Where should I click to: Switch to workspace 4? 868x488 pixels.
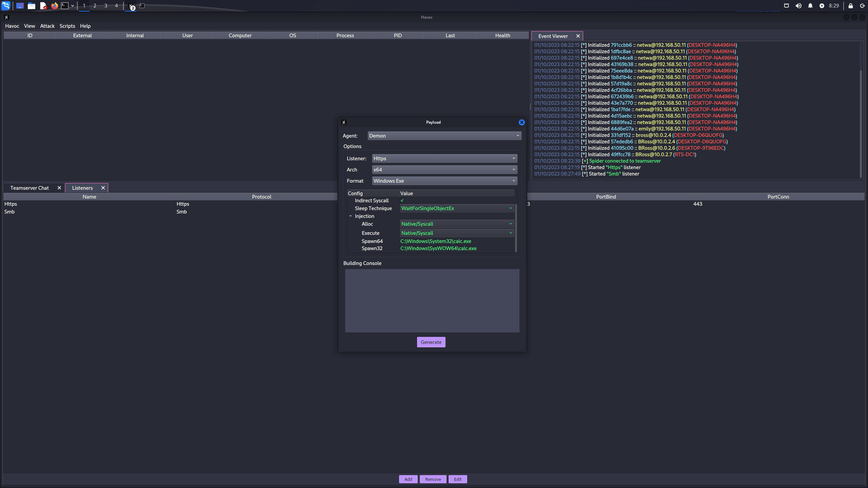click(x=116, y=6)
